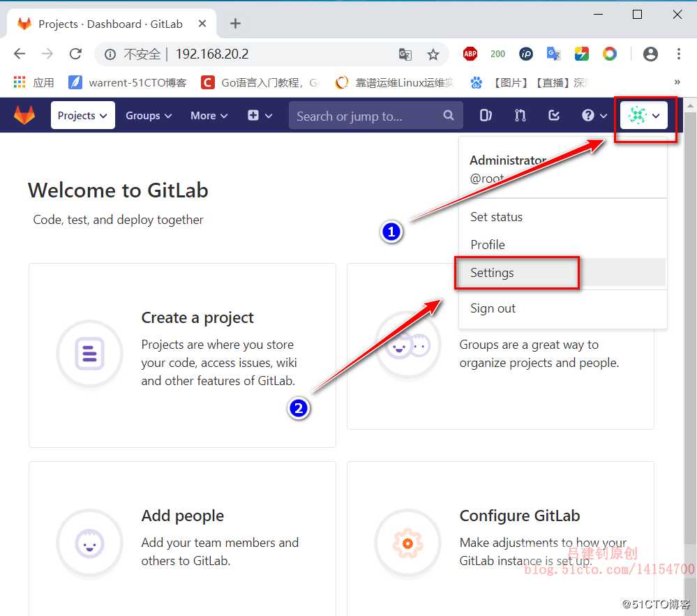Click the IP extension icon
The image size is (697, 616).
[526, 54]
